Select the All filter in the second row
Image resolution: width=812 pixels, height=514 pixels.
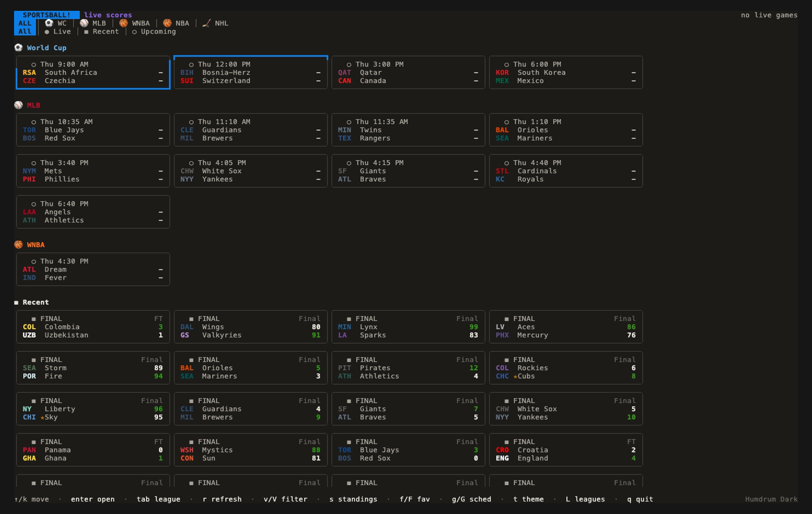coord(25,31)
